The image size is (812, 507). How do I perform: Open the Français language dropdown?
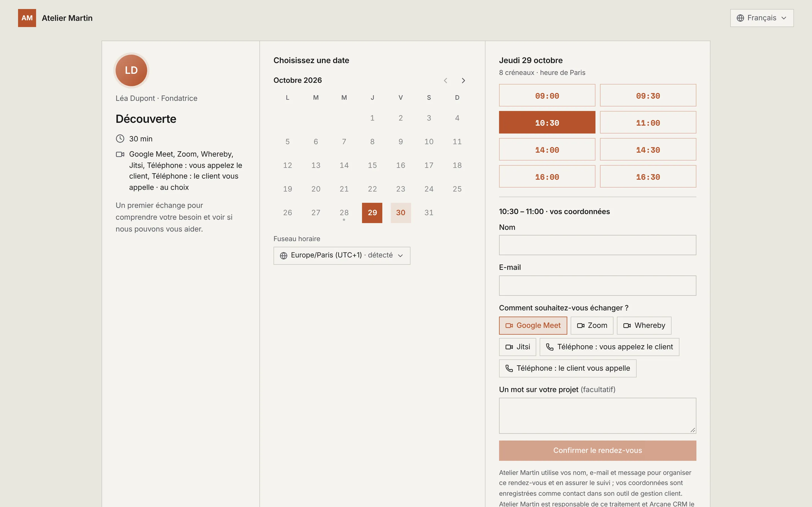coord(762,18)
